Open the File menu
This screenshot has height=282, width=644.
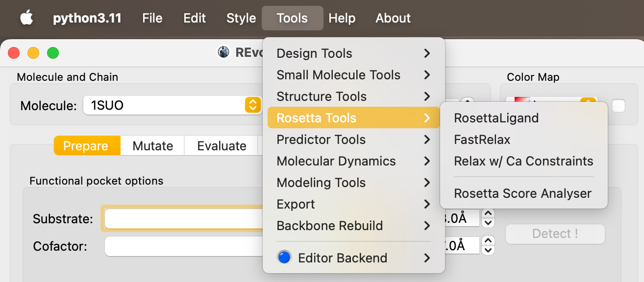[152, 18]
